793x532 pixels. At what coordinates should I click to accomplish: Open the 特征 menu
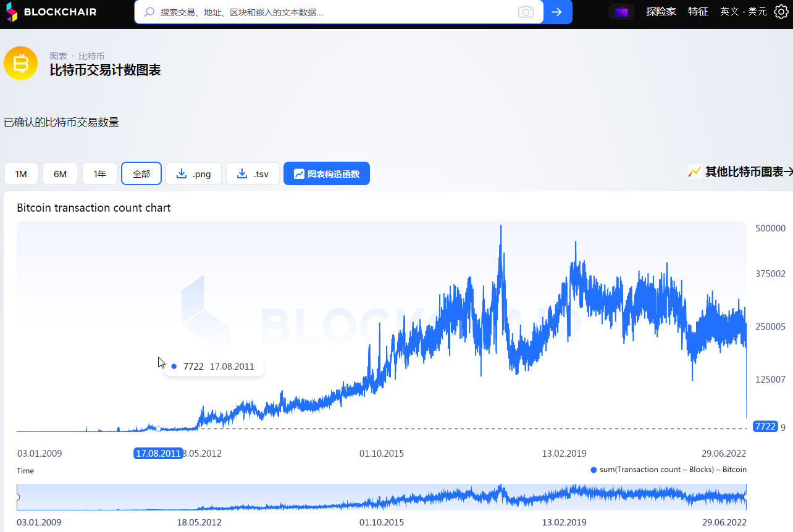(698, 12)
